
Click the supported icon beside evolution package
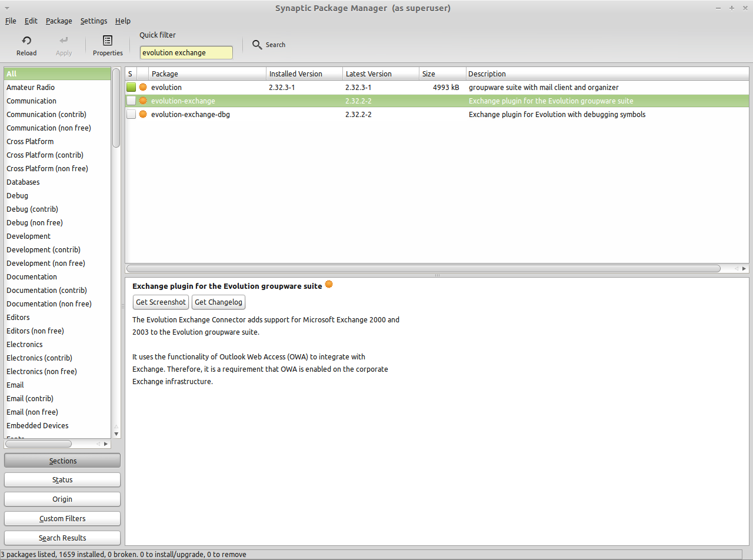point(143,87)
